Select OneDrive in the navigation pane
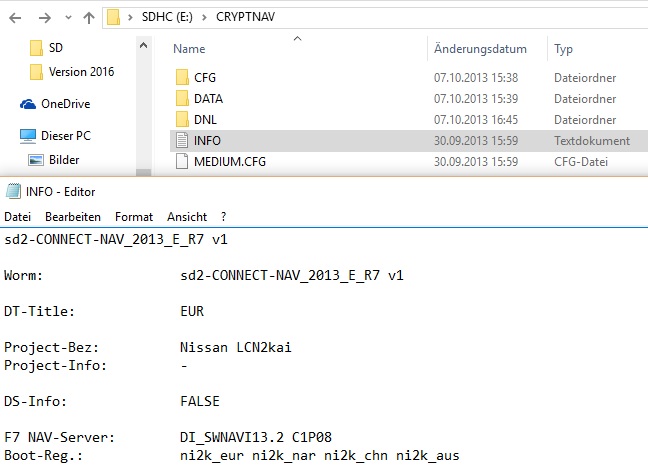The width and height of the screenshot is (648, 476). click(65, 104)
